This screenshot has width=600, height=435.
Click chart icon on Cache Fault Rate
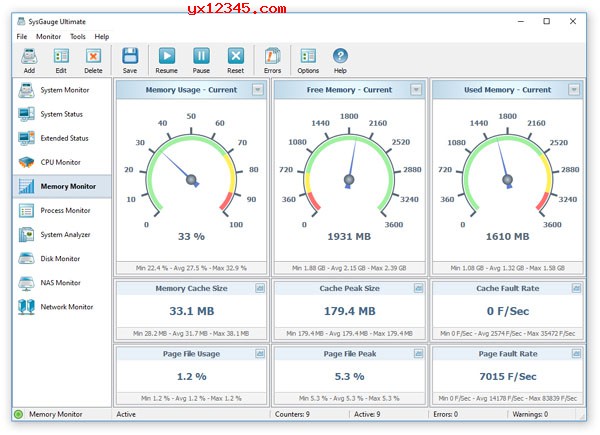576,288
